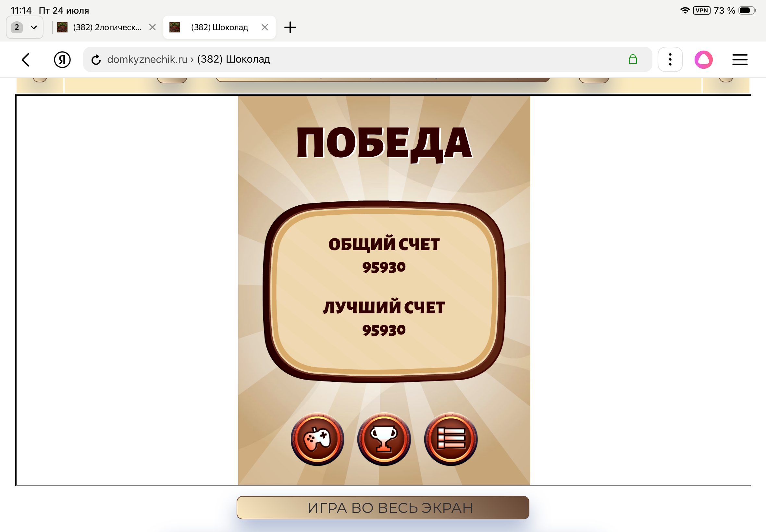Click the green padlock security icon

[x=633, y=59]
